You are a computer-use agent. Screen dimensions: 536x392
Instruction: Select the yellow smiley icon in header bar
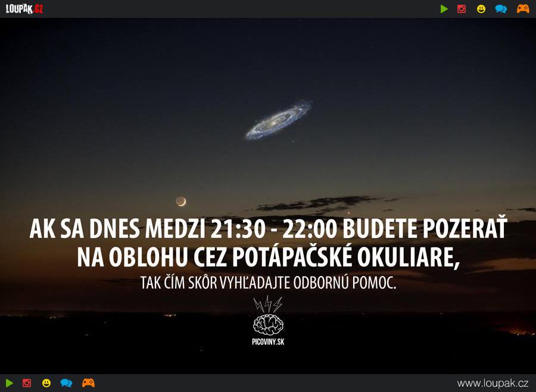tap(481, 9)
